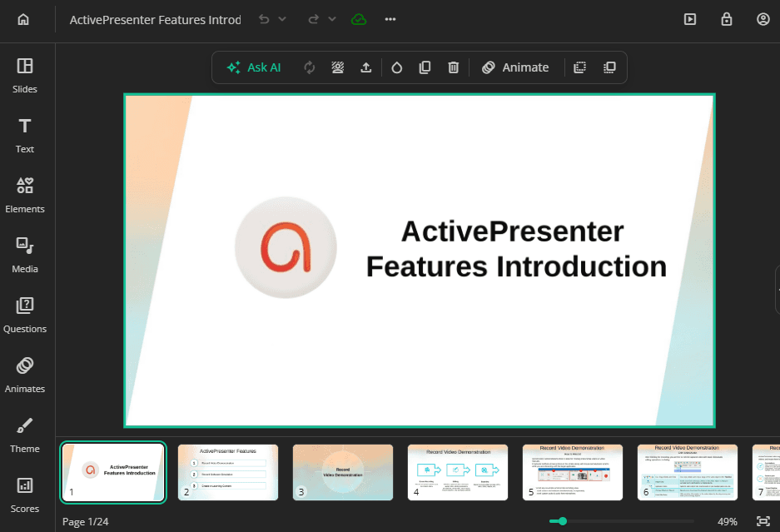The width and height of the screenshot is (780, 532).
Task: Delete slide with the trash icon
Action: coord(453,67)
